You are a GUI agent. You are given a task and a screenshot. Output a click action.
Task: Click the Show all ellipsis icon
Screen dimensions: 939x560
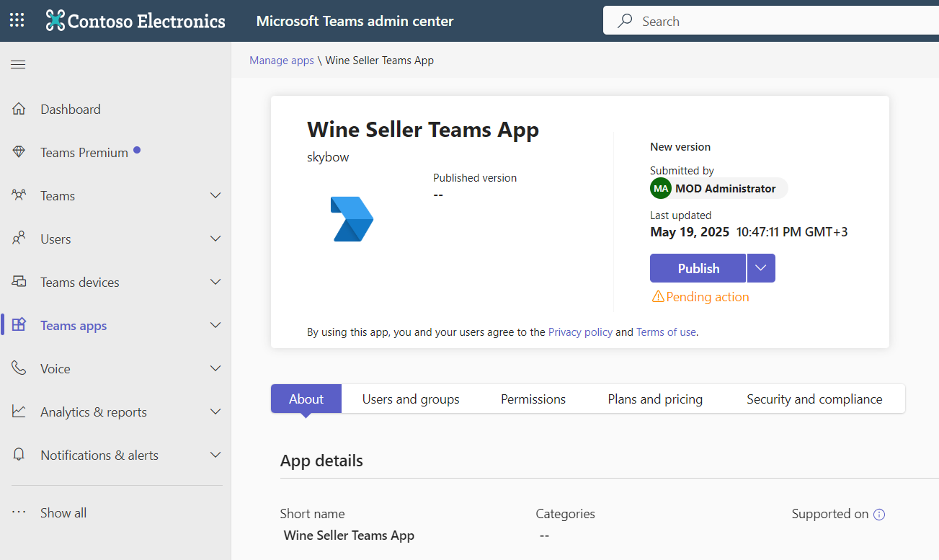(x=19, y=513)
